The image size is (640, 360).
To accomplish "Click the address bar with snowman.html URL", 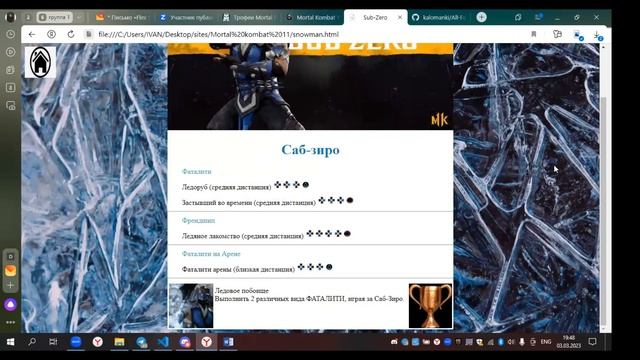I will click(218, 35).
